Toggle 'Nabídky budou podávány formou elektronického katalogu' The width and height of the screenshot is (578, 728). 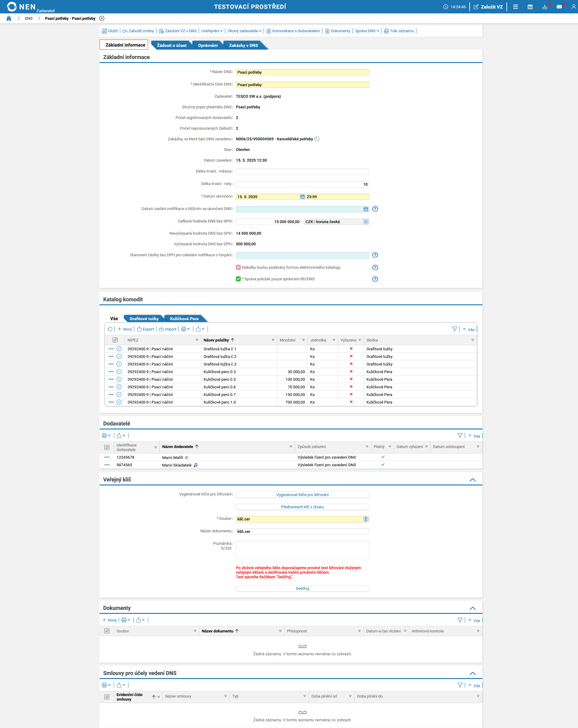tap(238, 267)
